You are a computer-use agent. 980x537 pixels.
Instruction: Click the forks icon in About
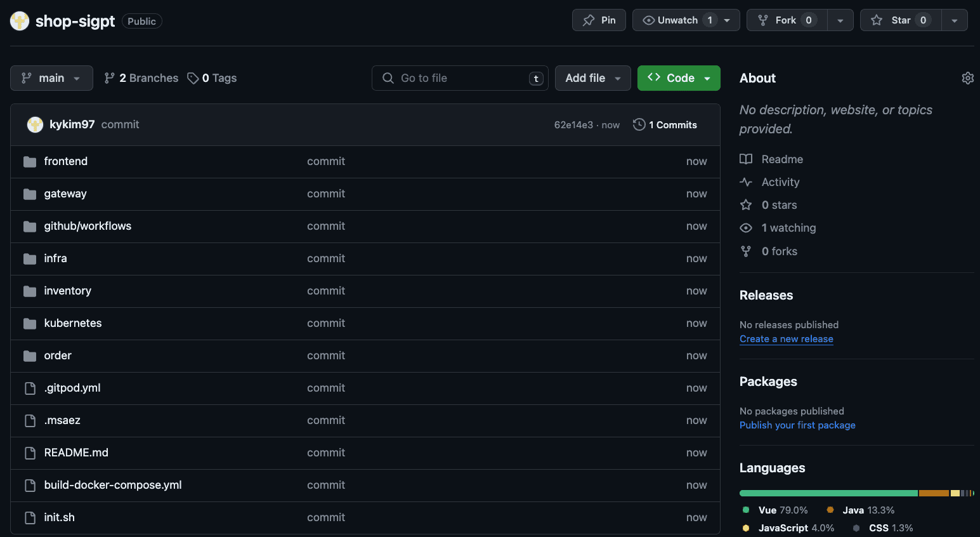[746, 251]
